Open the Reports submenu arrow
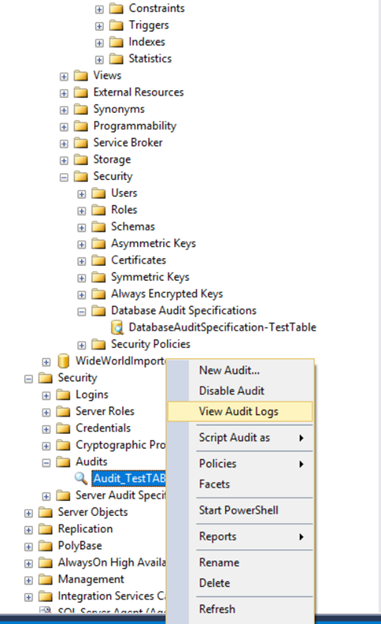This screenshot has width=381, height=624. tap(301, 537)
